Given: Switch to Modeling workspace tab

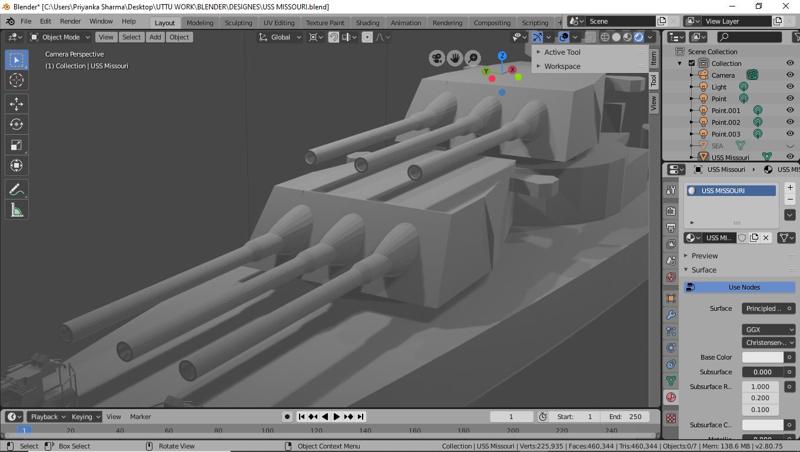Looking at the screenshot, I should (x=199, y=23).
